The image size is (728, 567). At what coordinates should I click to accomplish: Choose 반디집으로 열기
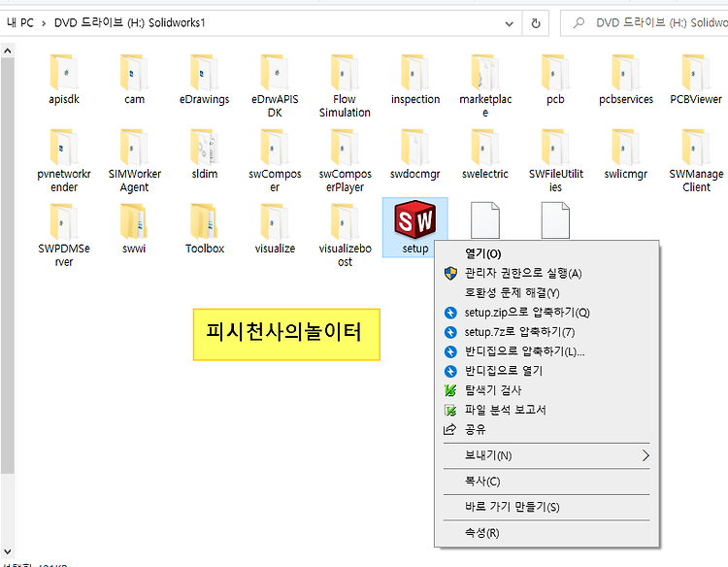[x=546, y=371]
